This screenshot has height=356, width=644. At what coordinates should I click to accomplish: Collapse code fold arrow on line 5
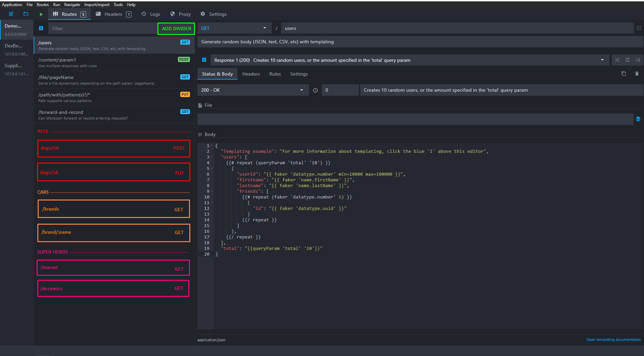(x=212, y=169)
